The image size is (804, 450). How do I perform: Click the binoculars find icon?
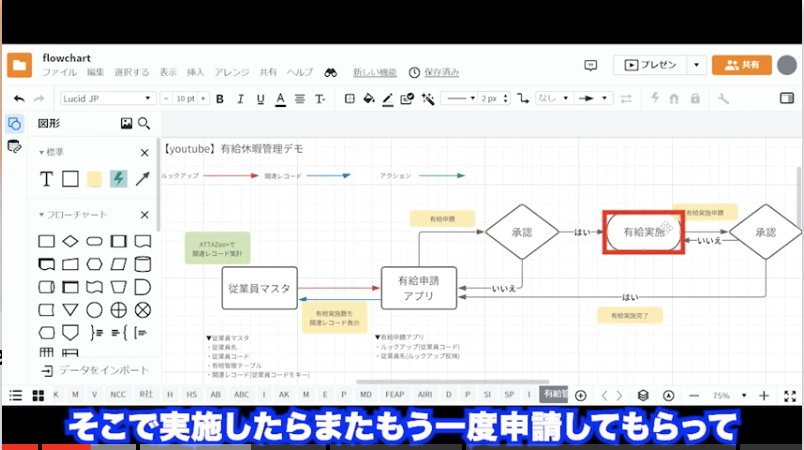[x=330, y=73]
